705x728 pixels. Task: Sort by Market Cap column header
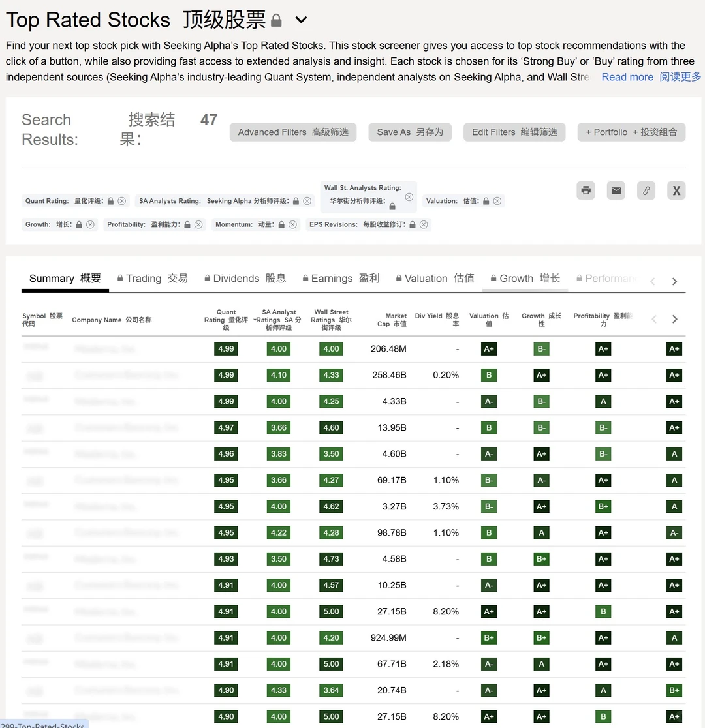[x=391, y=320]
